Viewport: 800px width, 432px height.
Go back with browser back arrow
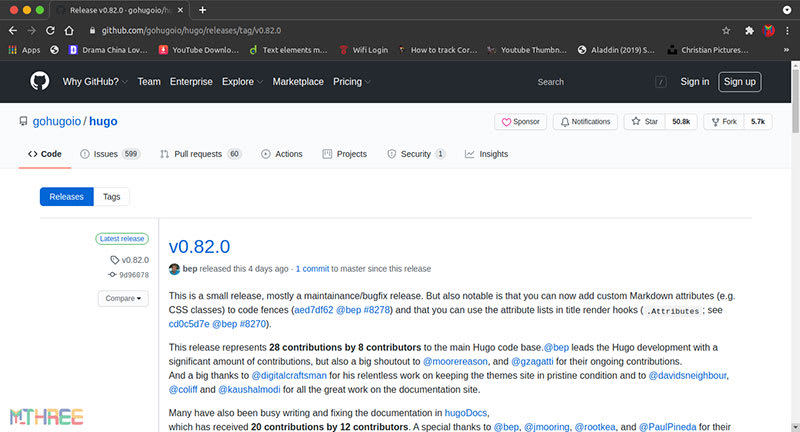click(x=13, y=31)
